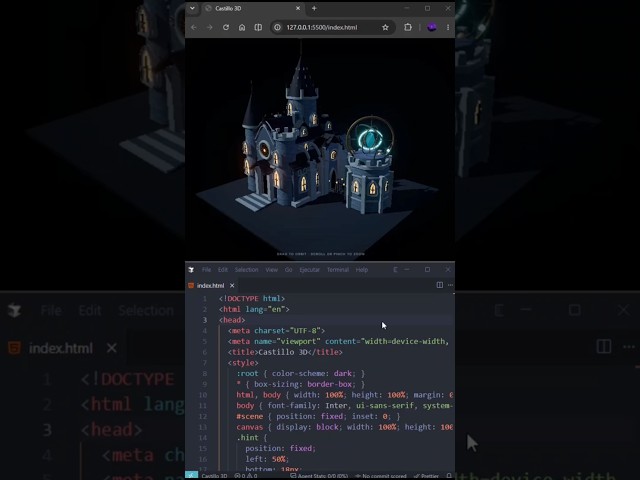Click No commit scored in status bar
This screenshot has height=480, width=640.
click(x=380, y=476)
